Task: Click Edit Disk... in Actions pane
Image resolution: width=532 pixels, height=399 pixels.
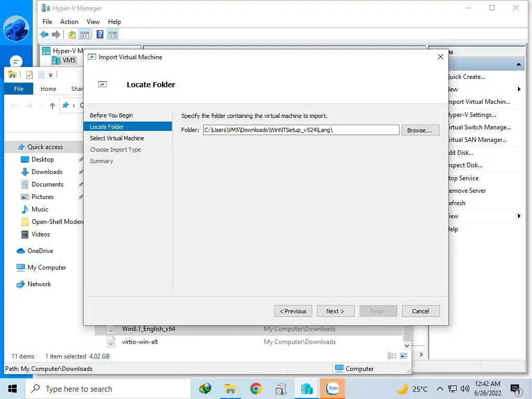Action: click(460, 153)
